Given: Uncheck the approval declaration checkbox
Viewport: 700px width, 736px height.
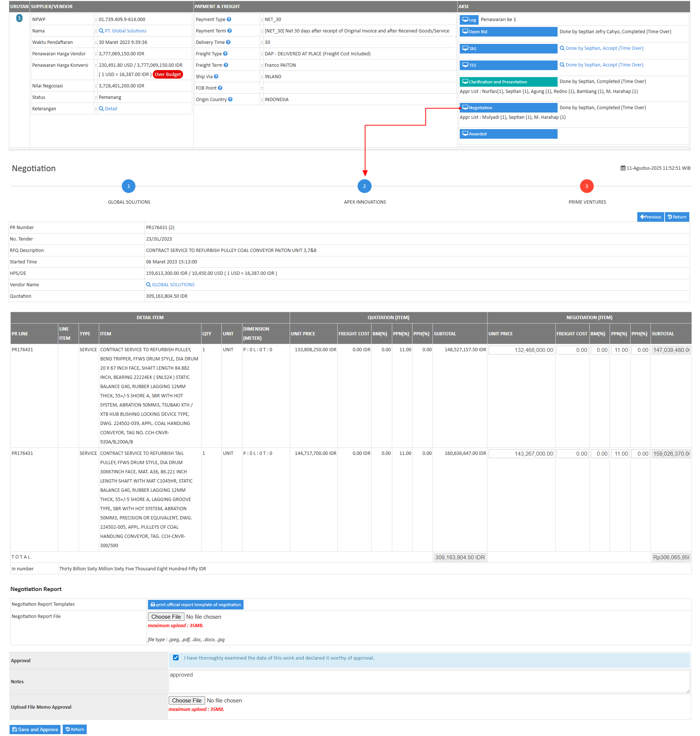Looking at the screenshot, I should [176, 658].
